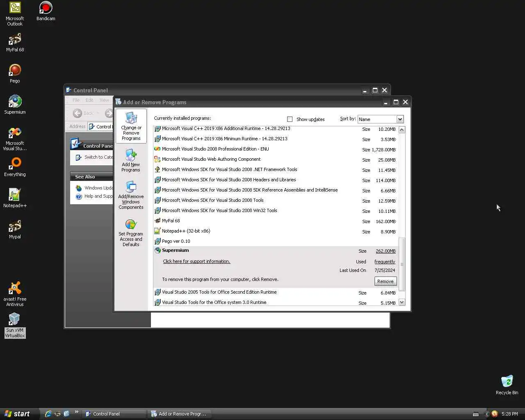
Task: Switch to Add or Remove Programs taskbar button
Action: click(180, 414)
